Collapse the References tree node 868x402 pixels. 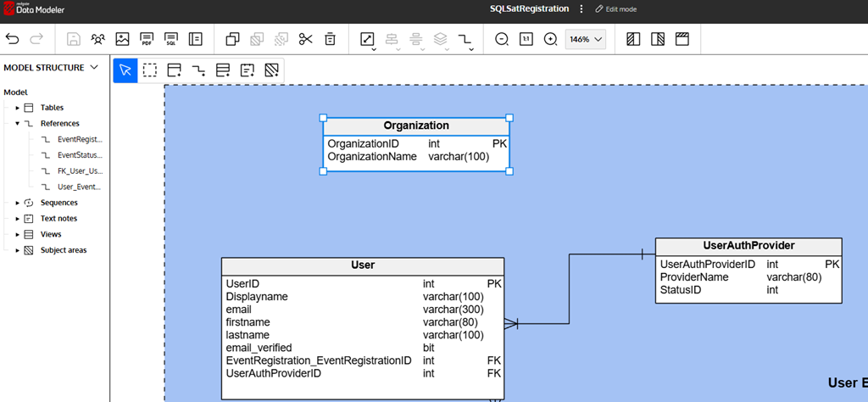(17, 123)
